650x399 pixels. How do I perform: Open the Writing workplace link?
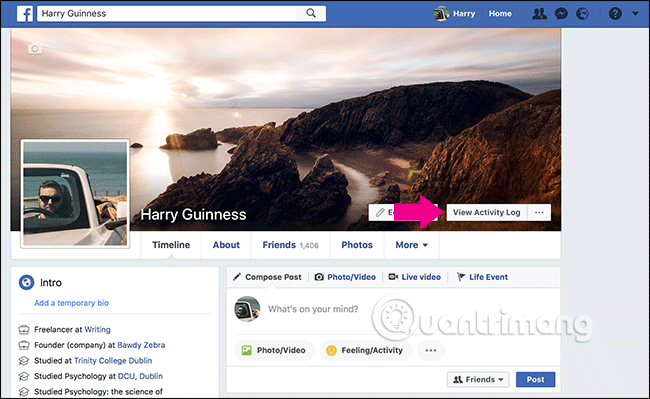click(x=97, y=329)
